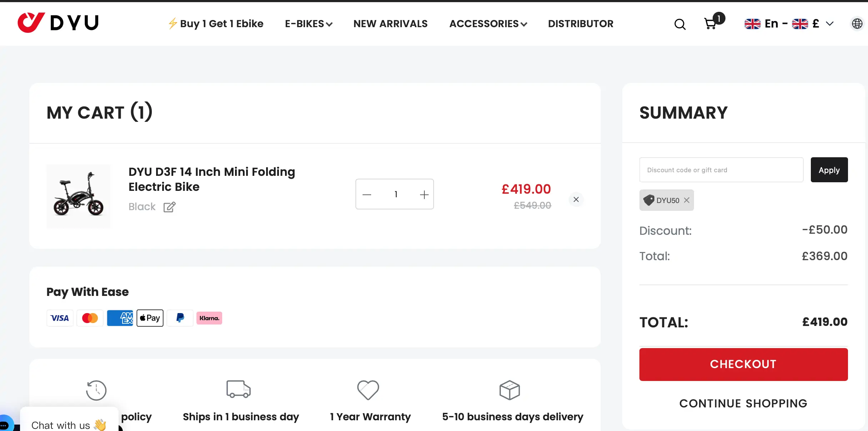Click the red CHECKOUT button
This screenshot has height=431, width=868.
pos(743,364)
